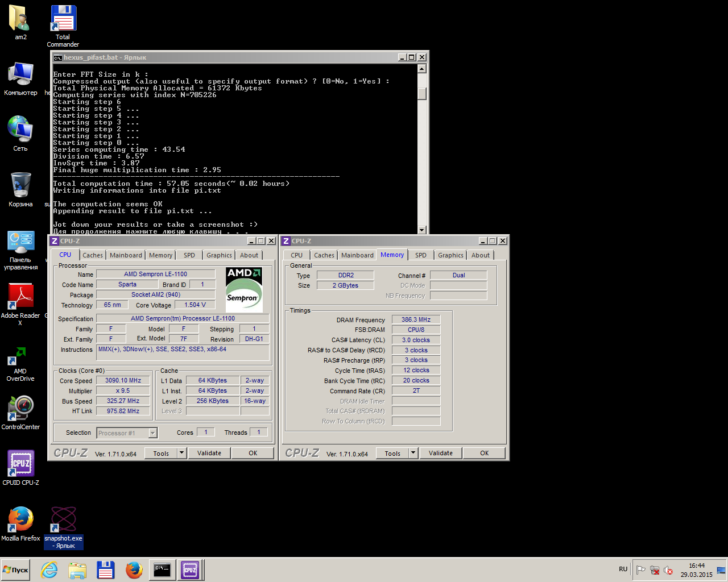Select Graphics tab in right CPU-Z window
Screen dimensions: 728x582
point(450,255)
